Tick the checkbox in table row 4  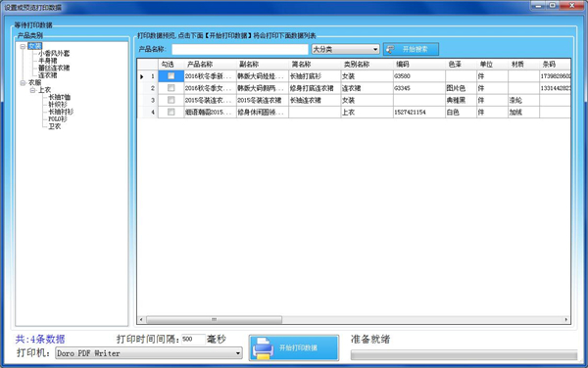(171, 112)
